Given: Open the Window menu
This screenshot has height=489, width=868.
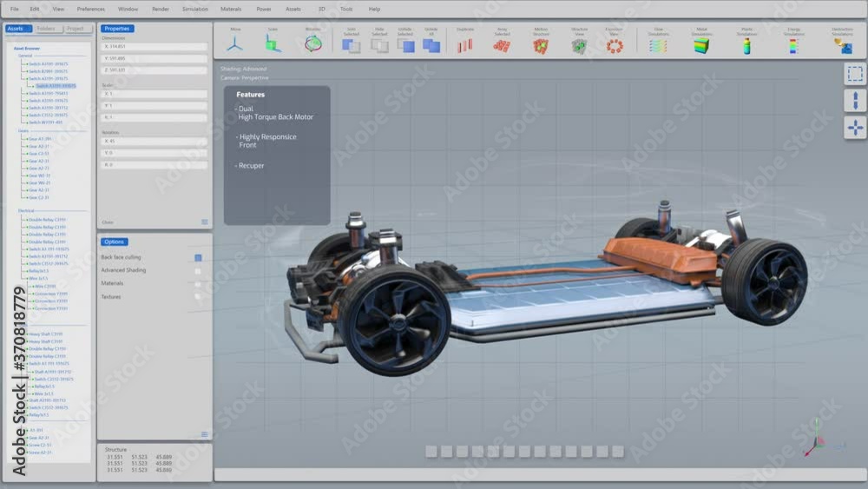Looking at the screenshot, I should [128, 9].
